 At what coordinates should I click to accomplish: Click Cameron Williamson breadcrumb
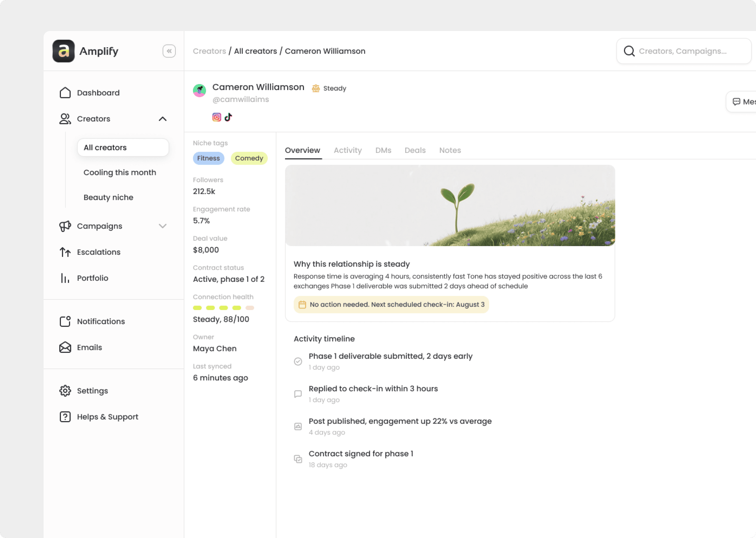(325, 51)
